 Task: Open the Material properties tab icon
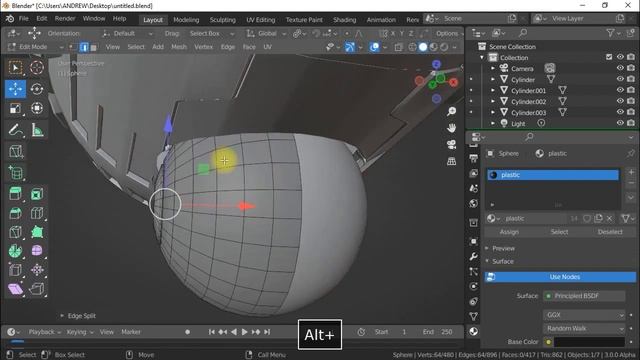coord(473,331)
